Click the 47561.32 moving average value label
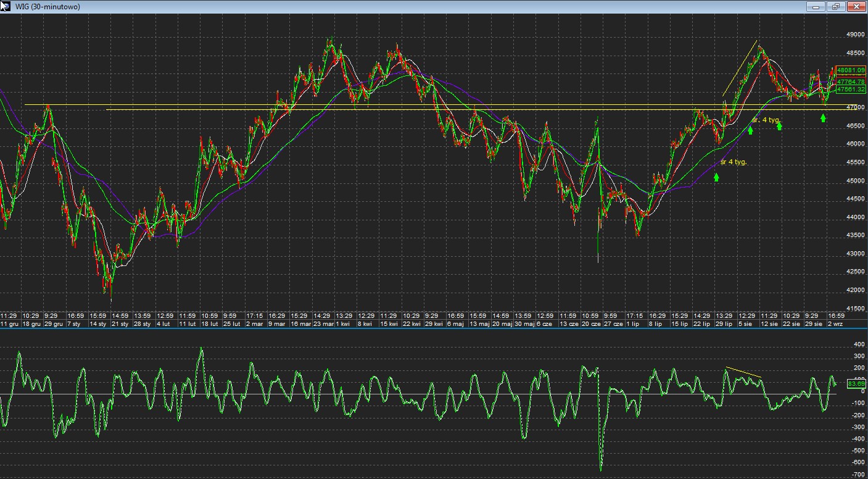Screen dimensions: 868x479 pos(851,90)
